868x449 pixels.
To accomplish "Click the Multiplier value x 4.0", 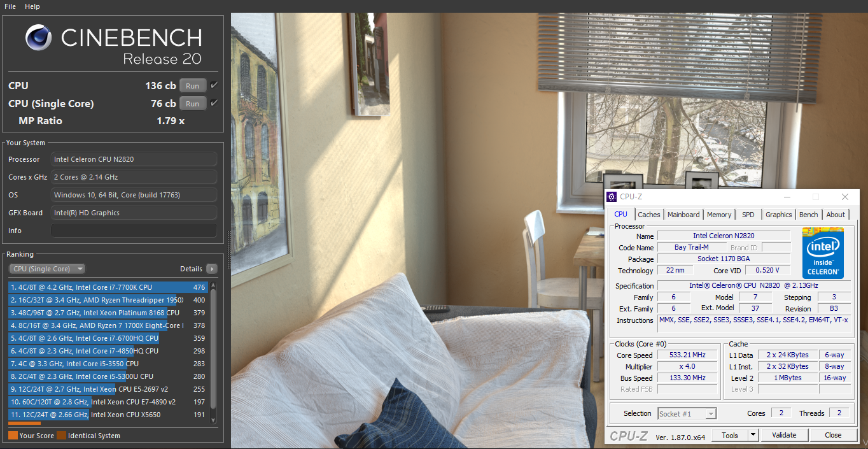I will pyautogui.click(x=688, y=366).
